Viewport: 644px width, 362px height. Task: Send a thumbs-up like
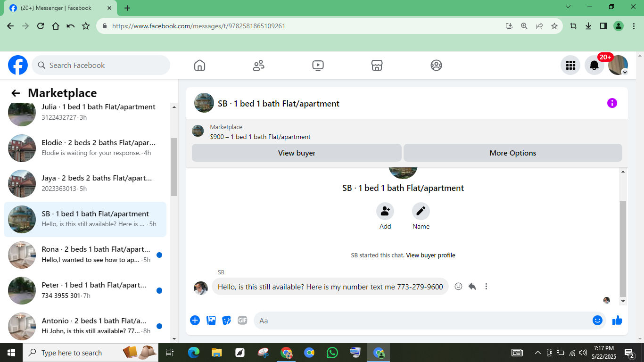(617, 321)
